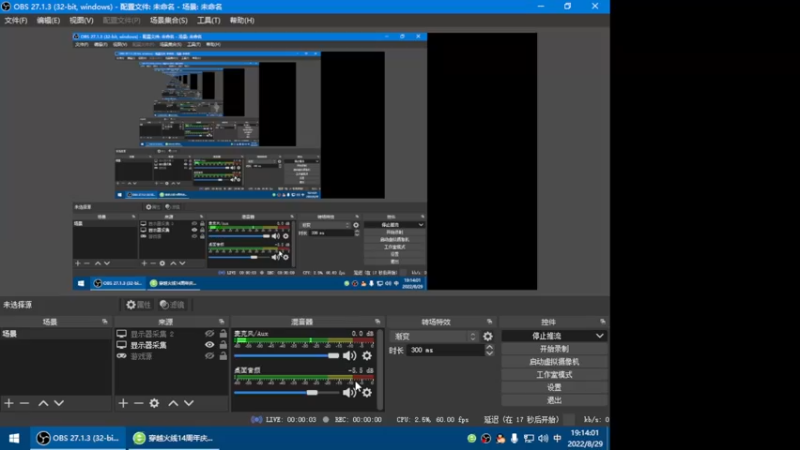Open the 帮助(H) menu

[x=242, y=20]
